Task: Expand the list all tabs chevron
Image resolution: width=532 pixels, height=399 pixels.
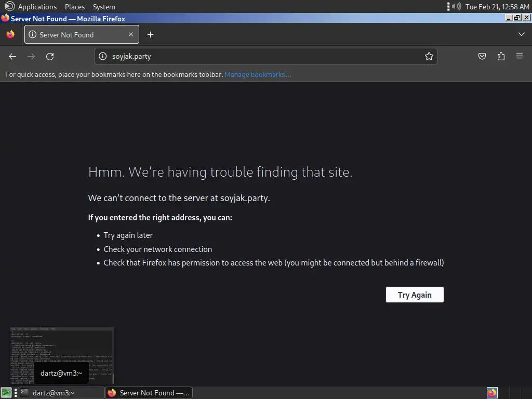Action: coord(522,34)
